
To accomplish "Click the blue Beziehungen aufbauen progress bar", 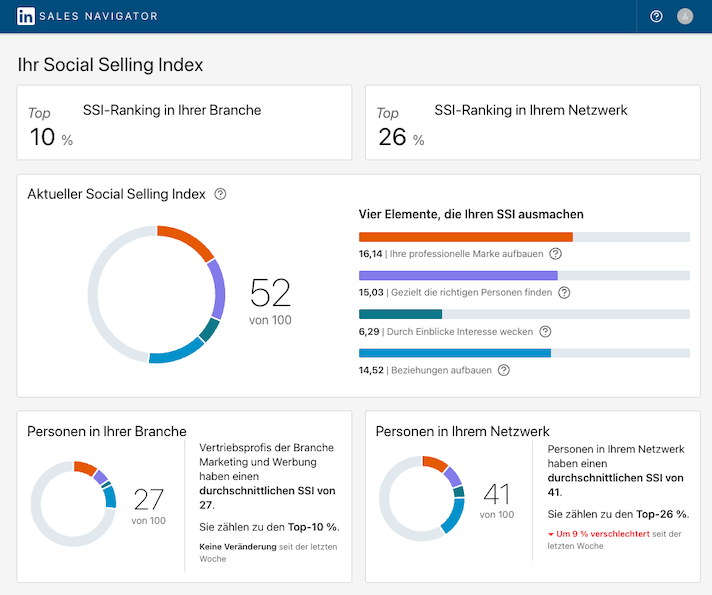I will [454, 353].
